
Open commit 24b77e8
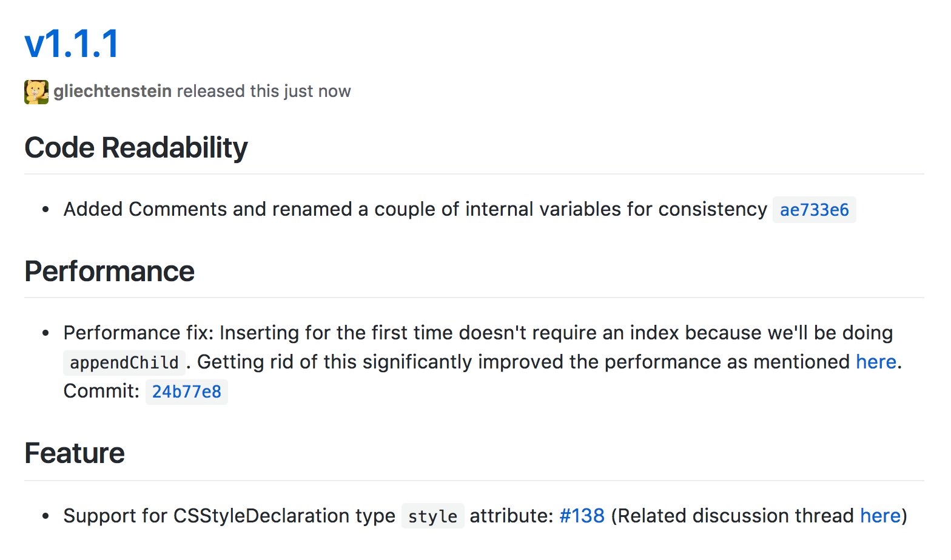click(x=187, y=392)
